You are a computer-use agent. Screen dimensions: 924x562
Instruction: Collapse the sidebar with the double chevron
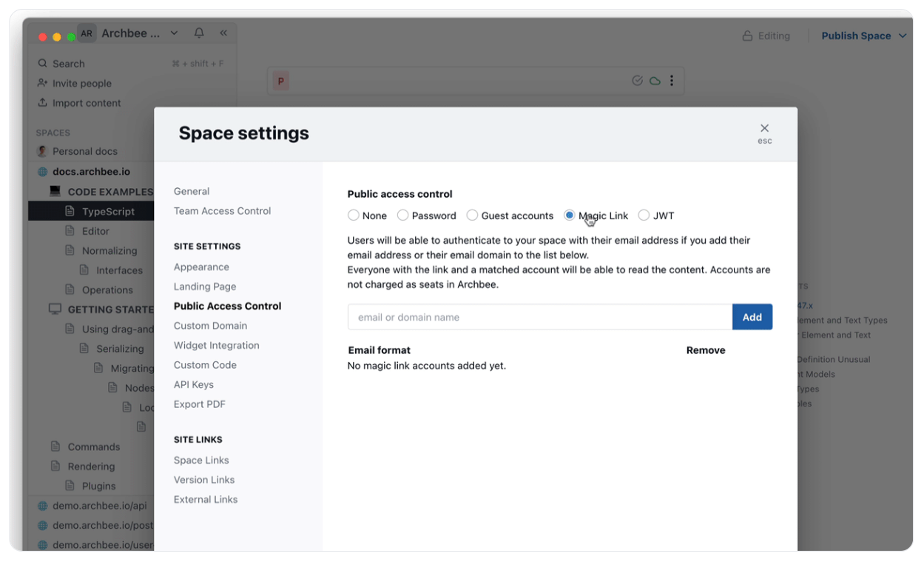[223, 33]
